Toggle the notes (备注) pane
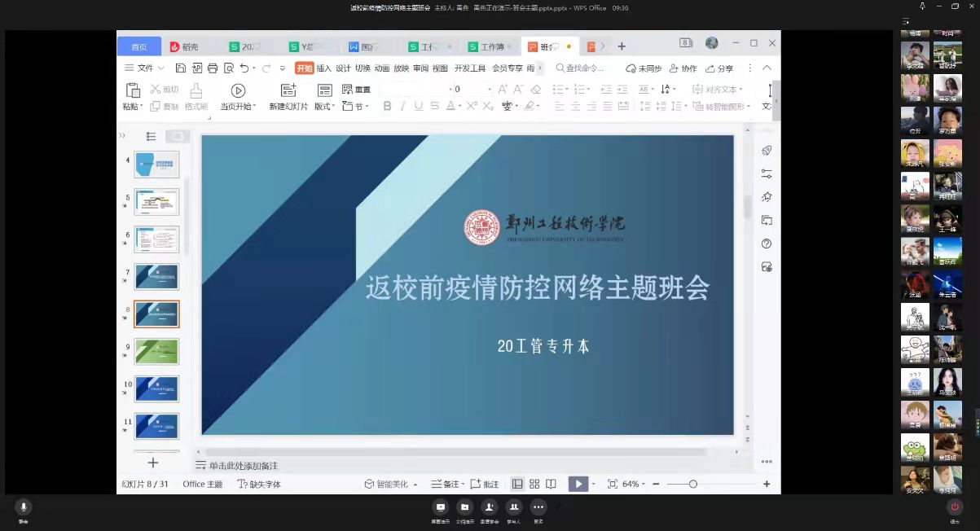980x531 pixels. coord(445,484)
